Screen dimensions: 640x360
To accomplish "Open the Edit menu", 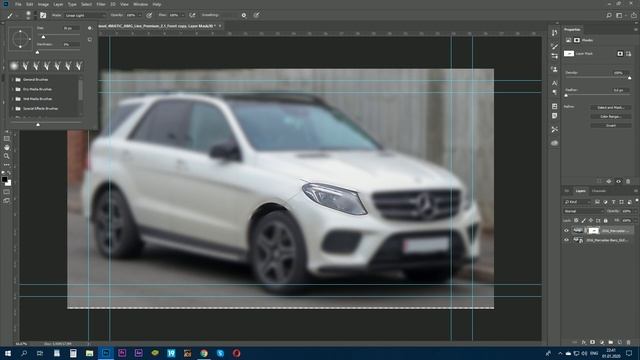I will [29, 4].
